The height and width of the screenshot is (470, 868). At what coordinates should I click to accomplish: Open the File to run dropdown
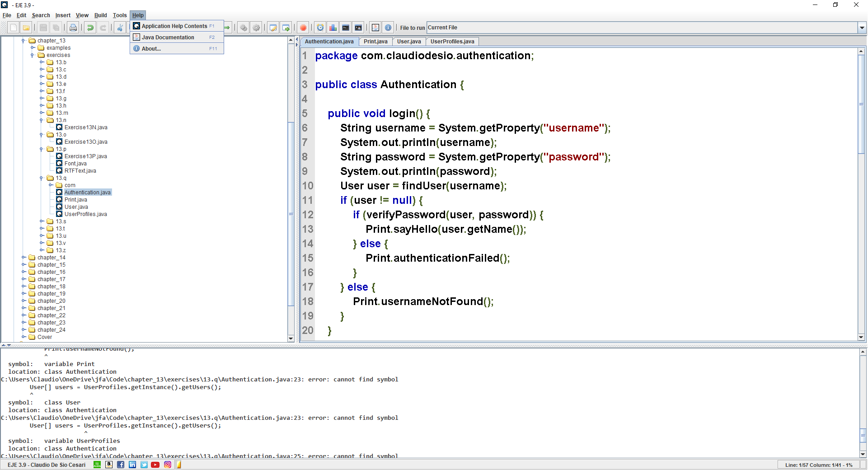coord(862,28)
